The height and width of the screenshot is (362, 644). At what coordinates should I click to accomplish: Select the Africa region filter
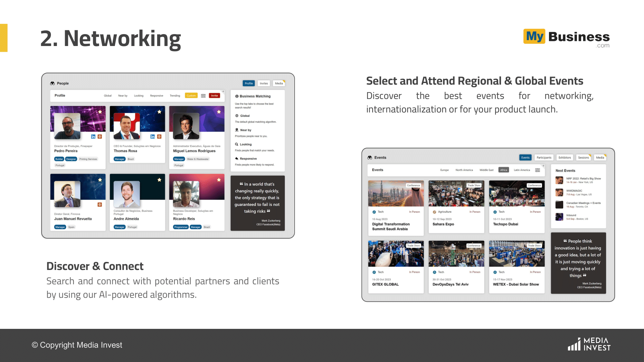pos(504,170)
